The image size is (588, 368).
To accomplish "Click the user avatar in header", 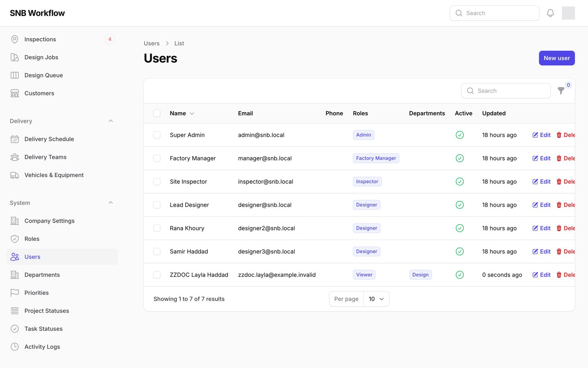I will 568,13.
